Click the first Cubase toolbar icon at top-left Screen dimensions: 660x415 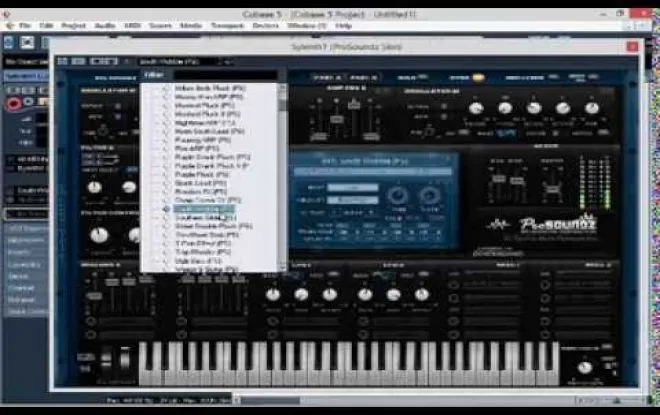click(x=9, y=43)
